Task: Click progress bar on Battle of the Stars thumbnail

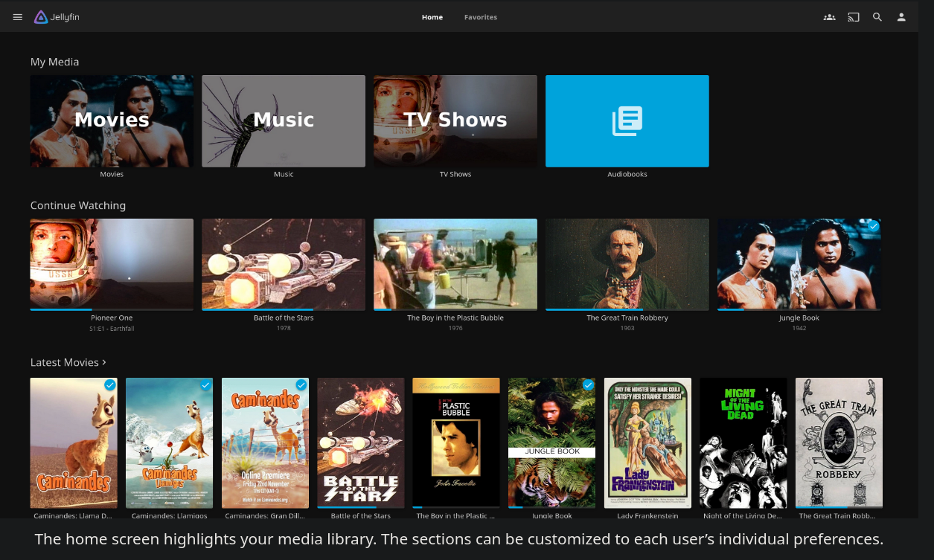Action: [x=284, y=309]
